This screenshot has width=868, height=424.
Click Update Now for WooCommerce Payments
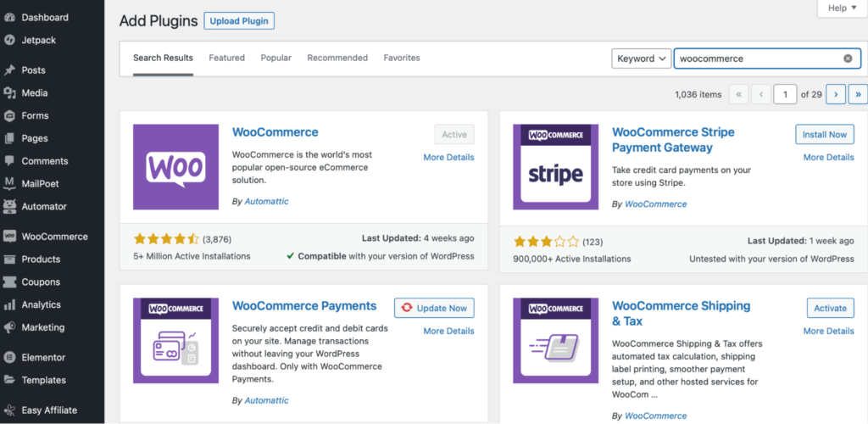click(x=434, y=309)
